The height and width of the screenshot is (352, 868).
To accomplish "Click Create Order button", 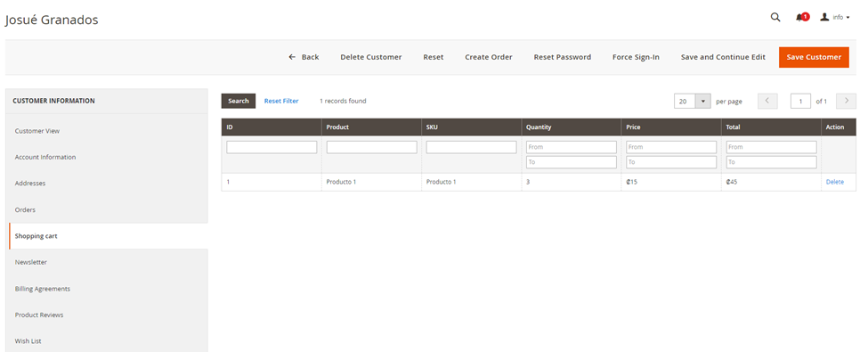I will [x=488, y=57].
